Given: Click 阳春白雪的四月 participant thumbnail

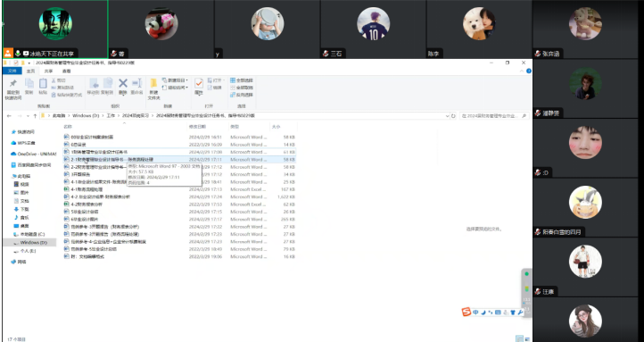Looking at the screenshot, I should coord(585,207).
